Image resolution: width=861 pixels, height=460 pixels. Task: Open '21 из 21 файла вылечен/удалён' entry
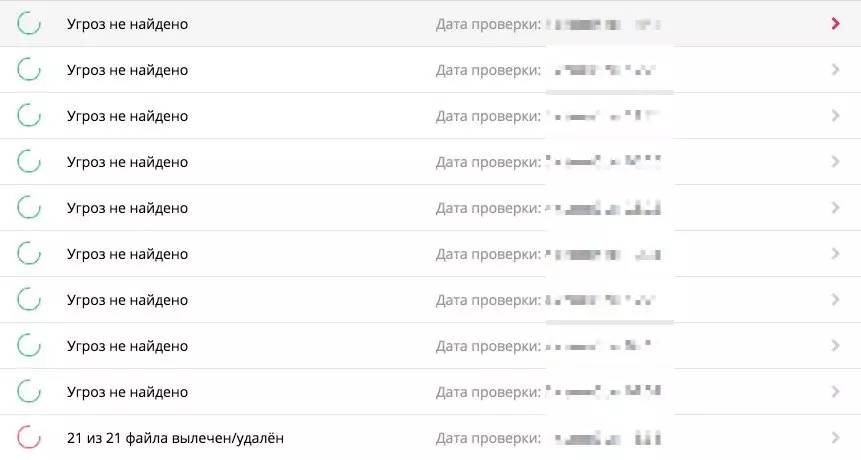pos(175,438)
